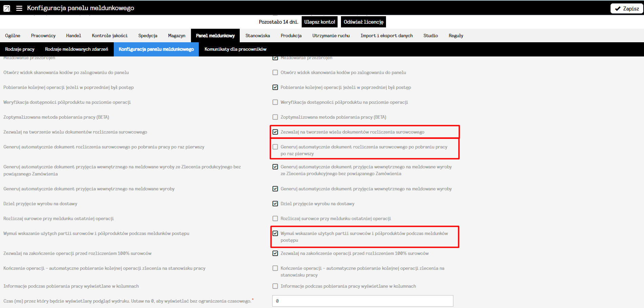Click the Zapisz save button

click(627, 8)
